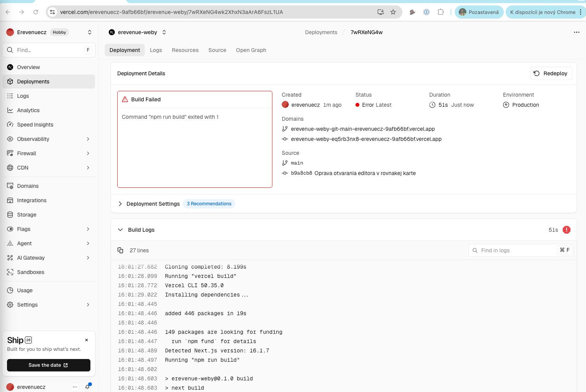Close the Ship 26 promo card
The width and height of the screenshot is (586, 392).
click(x=87, y=340)
